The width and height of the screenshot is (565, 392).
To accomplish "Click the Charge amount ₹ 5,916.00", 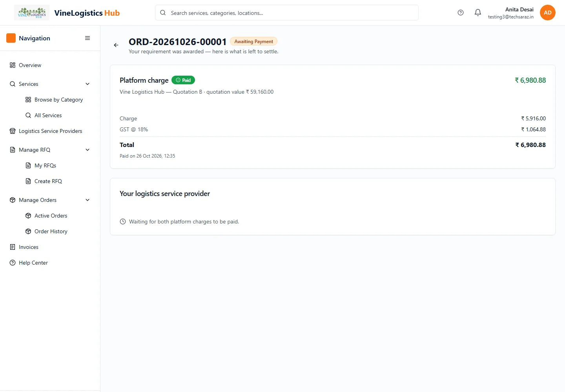I will [x=533, y=118].
